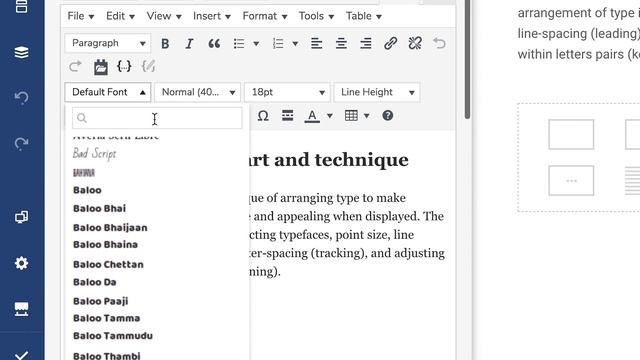Click the sidebar preview display icon
Screen dimensions: 640x360
click(x=21, y=309)
